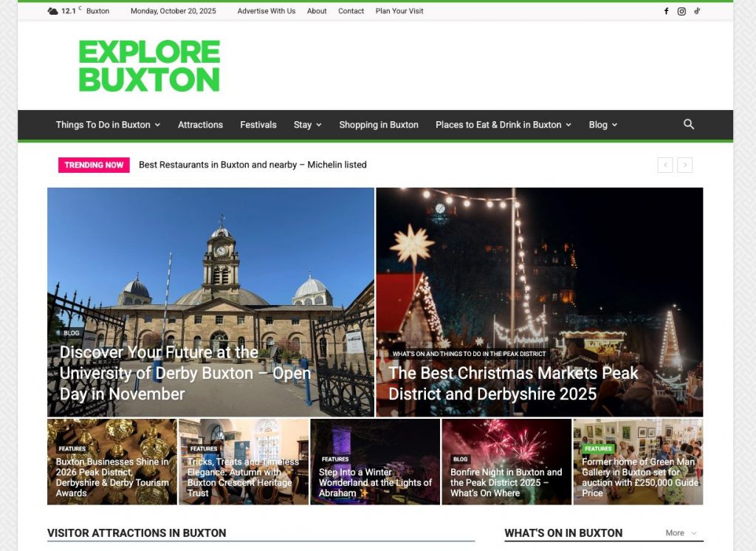Open Bonfire Night in Buxton article
The image size is (756, 551).
506,482
